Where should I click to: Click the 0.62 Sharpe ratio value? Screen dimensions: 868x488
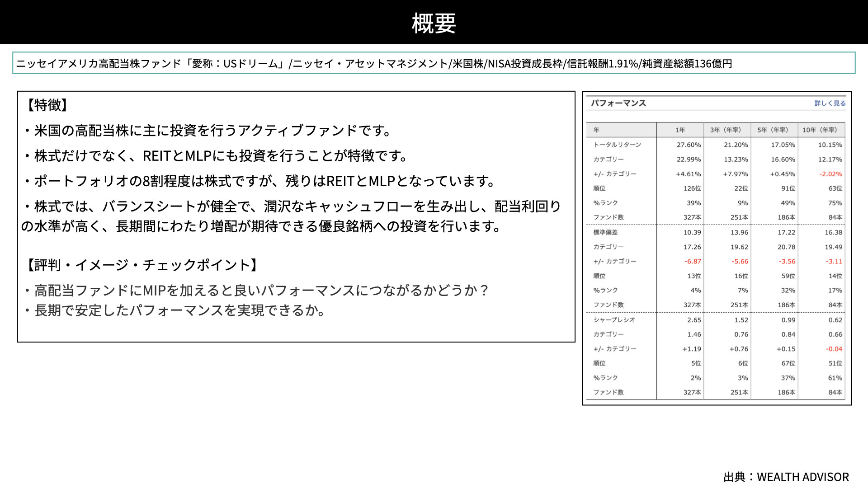[x=835, y=320]
